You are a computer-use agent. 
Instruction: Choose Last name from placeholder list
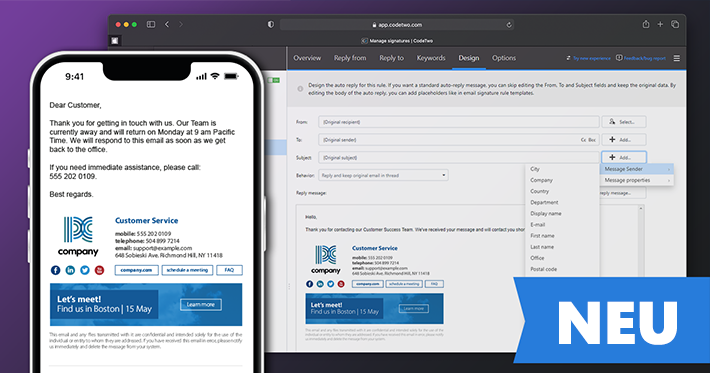click(542, 247)
